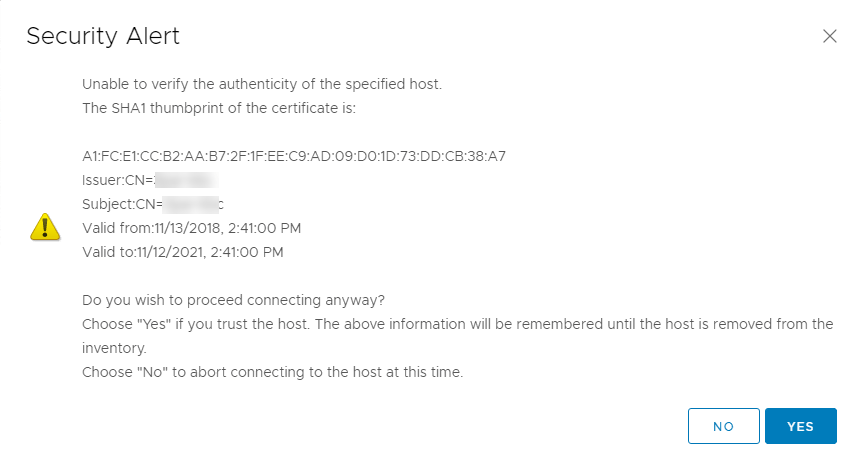859x466 pixels.
Task: Click the Subject:CN label
Action: pyautogui.click(x=122, y=204)
